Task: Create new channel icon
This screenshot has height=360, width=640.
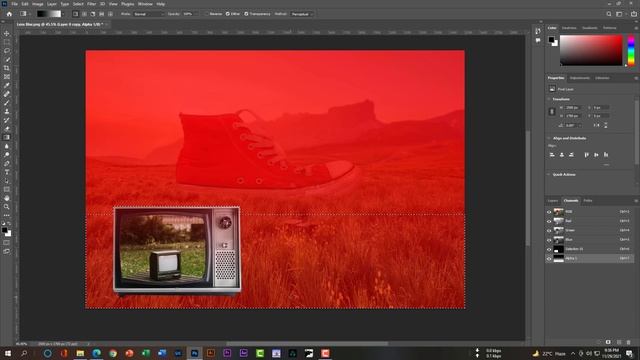Action: (619, 342)
